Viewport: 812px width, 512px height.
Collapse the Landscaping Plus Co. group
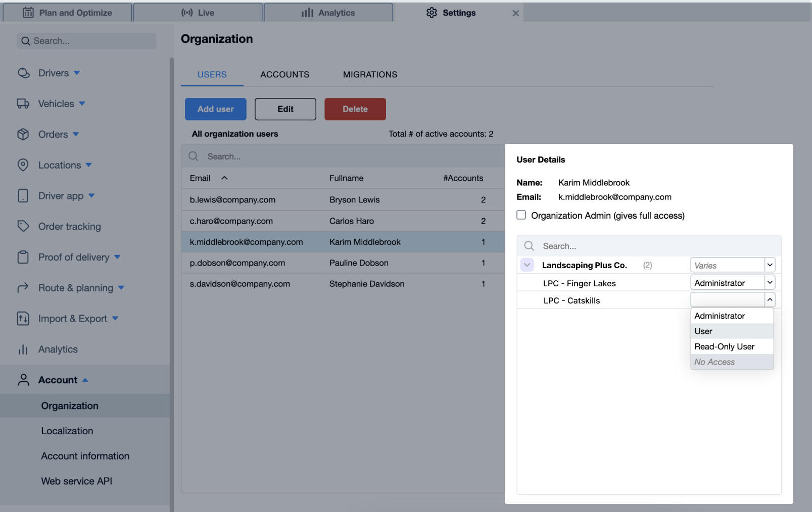point(527,265)
